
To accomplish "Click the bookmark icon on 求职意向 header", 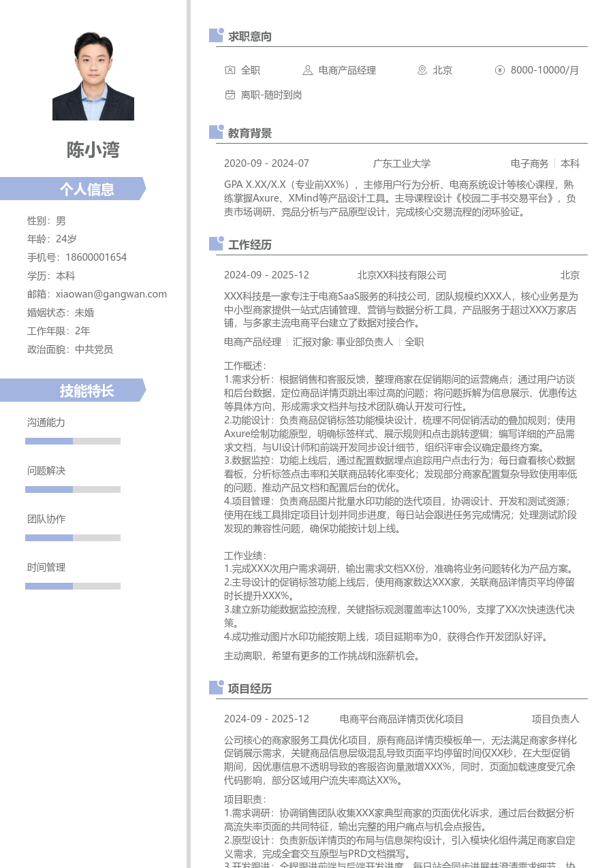I will [x=215, y=35].
